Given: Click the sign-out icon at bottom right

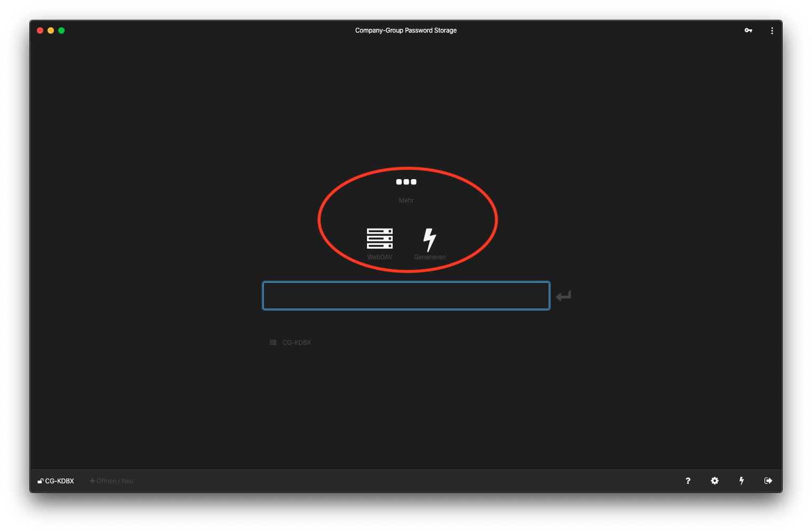Looking at the screenshot, I should [768, 481].
